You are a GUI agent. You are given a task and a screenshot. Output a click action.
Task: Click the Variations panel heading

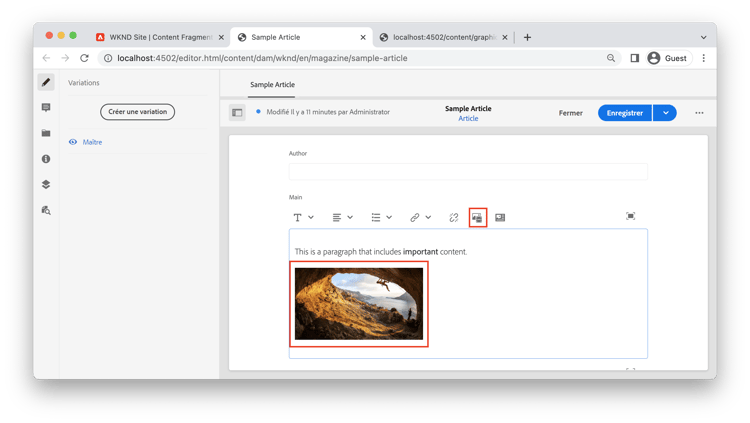[84, 83]
